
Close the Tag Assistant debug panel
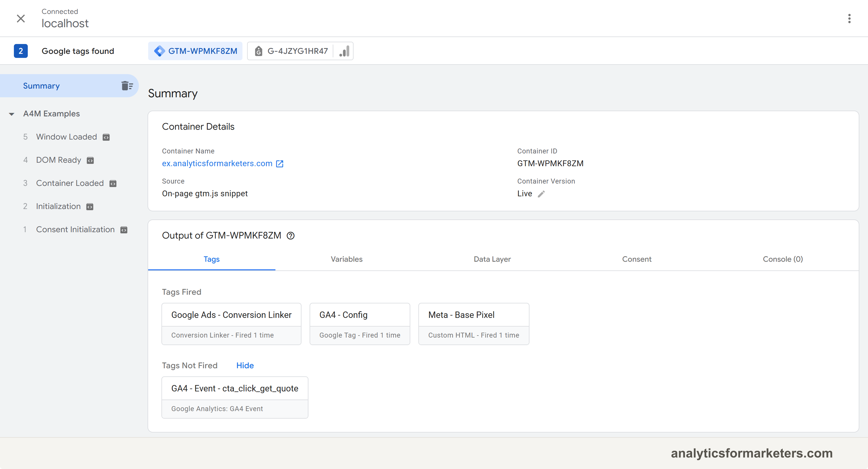[21, 18]
